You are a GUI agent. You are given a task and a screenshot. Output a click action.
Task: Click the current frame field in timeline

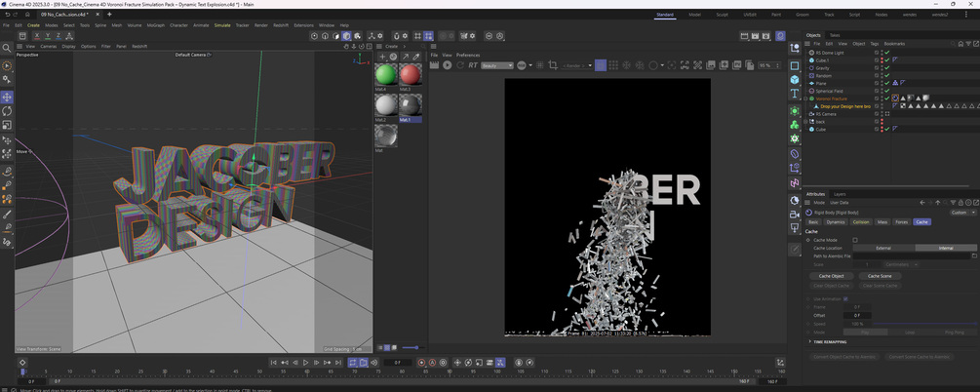pyautogui.click(x=397, y=363)
